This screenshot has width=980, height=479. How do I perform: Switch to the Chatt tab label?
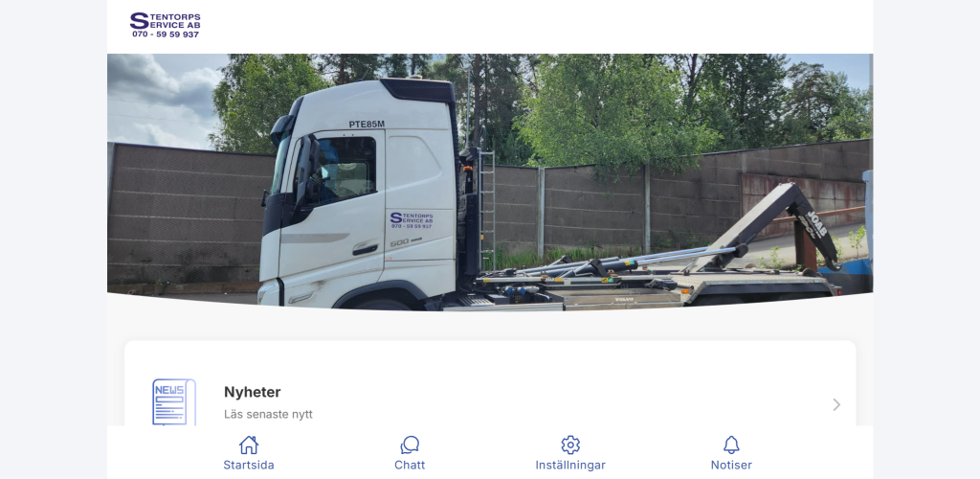[410, 466]
